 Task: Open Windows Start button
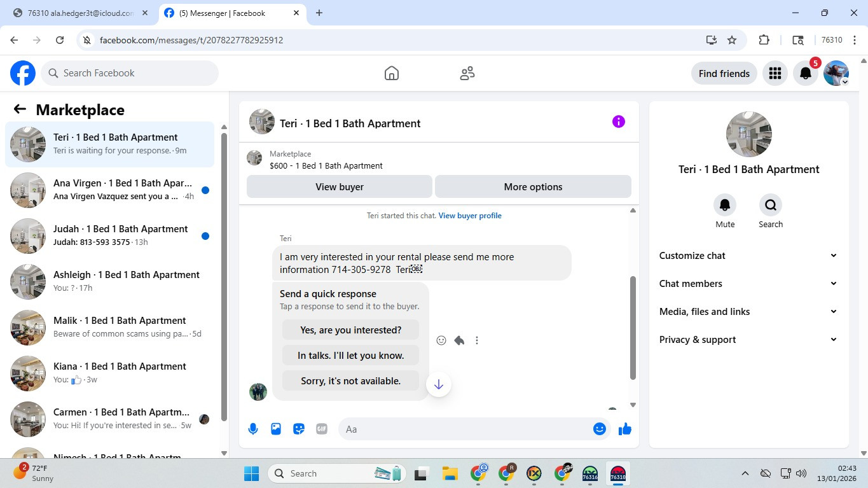pyautogui.click(x=252, y=473)
